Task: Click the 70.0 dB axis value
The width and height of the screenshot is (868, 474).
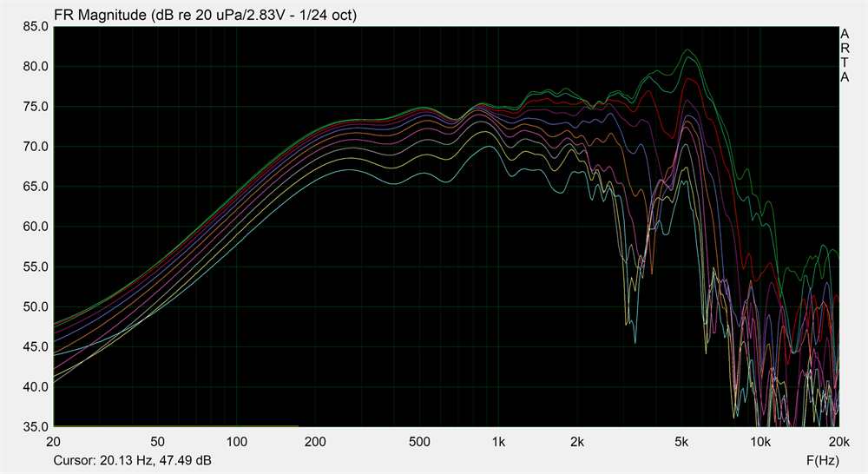Action: tap(36, 147)
